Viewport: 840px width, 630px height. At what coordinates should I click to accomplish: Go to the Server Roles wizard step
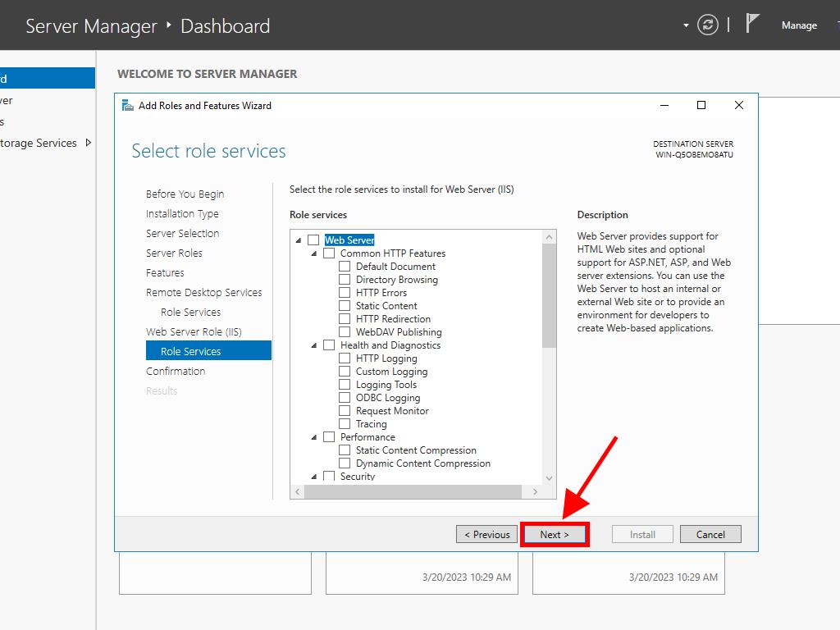(174, 253)
